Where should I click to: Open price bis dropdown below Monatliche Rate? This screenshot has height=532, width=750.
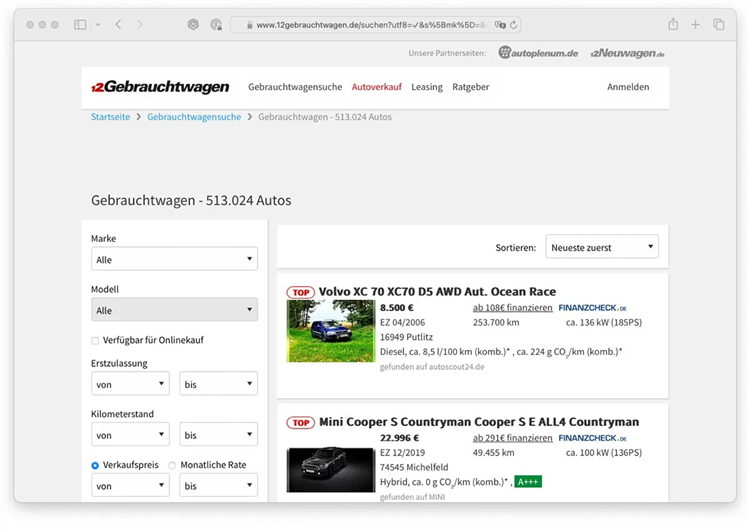219,485
